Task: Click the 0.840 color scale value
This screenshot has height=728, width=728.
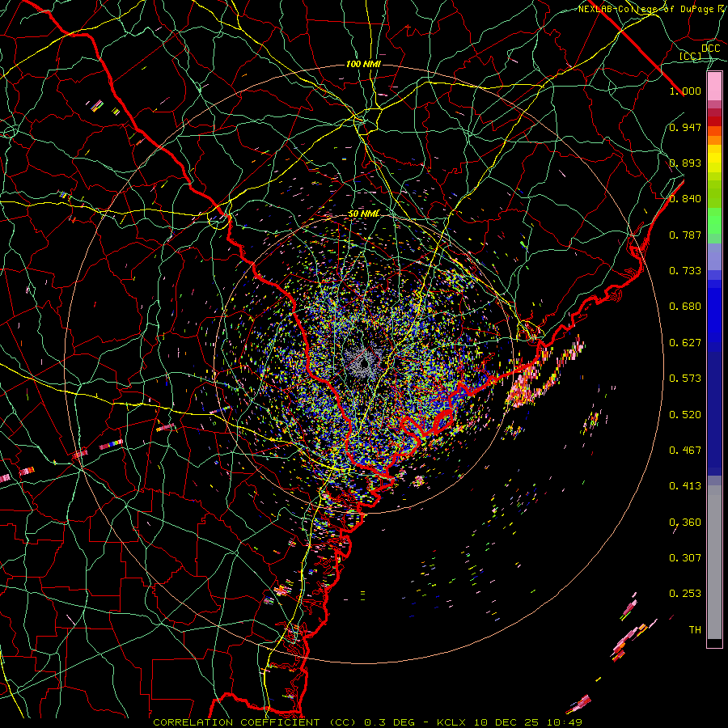Action: 685,199
